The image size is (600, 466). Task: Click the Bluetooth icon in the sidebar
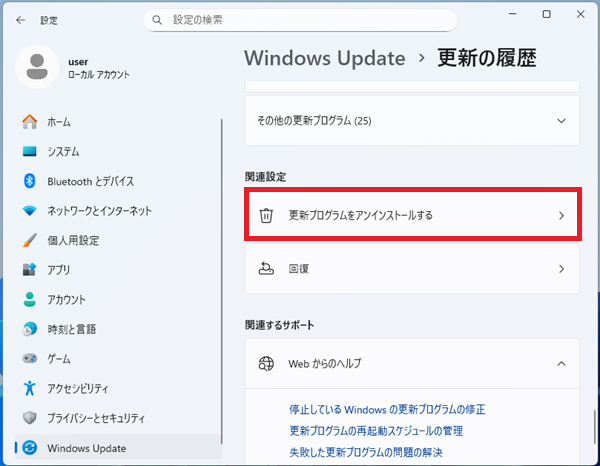click(x=29, y=181)
